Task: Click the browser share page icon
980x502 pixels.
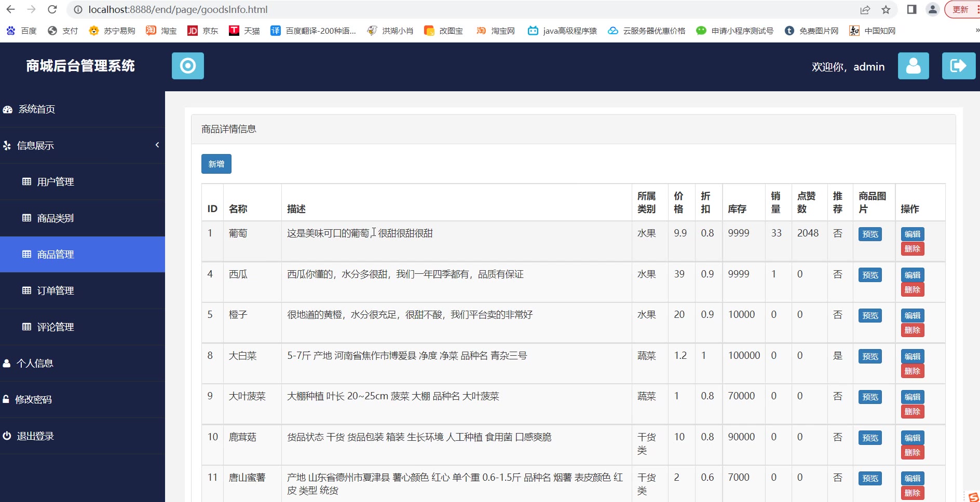Action: coord(865,9)
